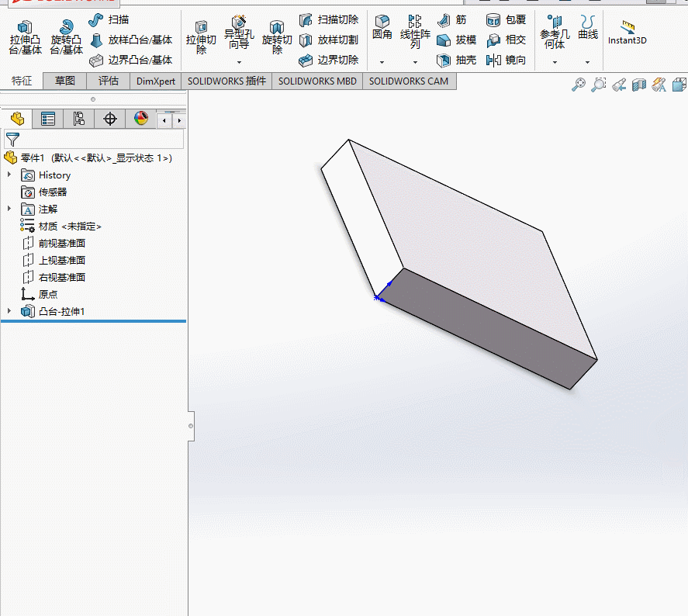Click the 曲线 curves tool

587,27
